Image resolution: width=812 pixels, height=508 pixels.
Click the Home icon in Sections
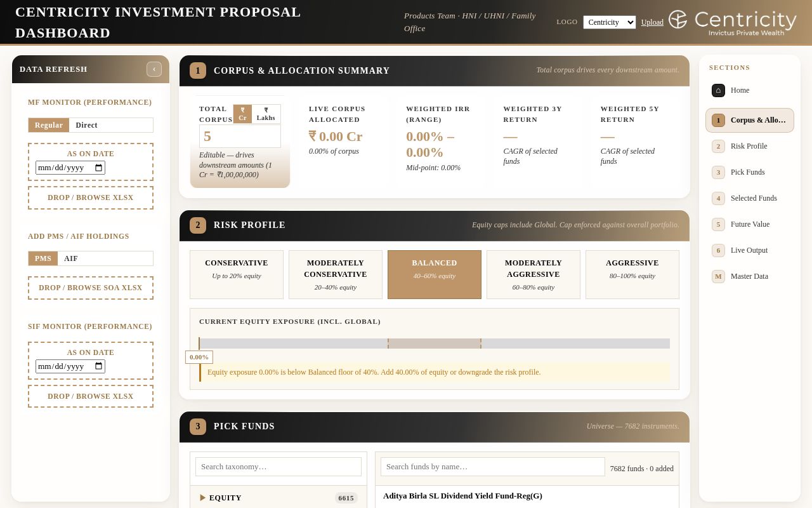click(x=718, y=90)
